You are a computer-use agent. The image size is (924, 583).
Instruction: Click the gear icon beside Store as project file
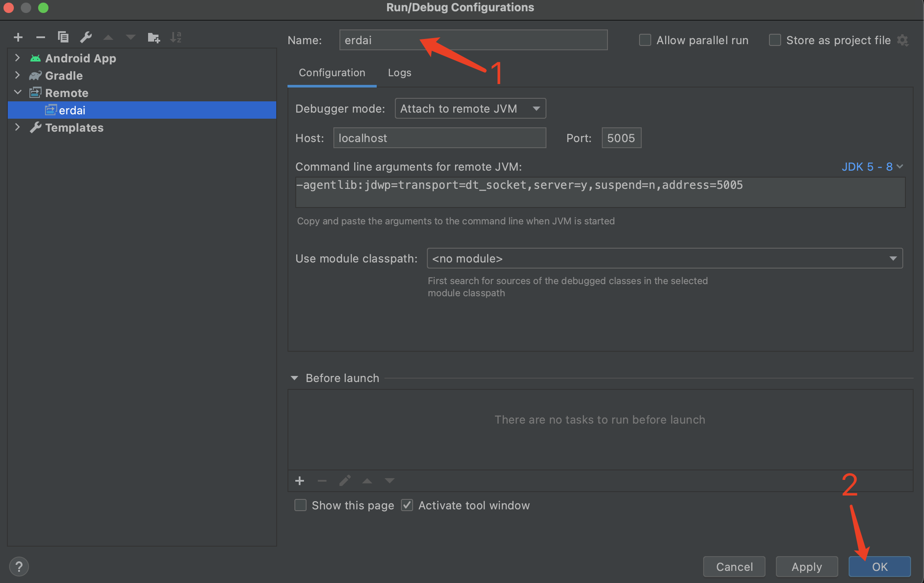903,41
